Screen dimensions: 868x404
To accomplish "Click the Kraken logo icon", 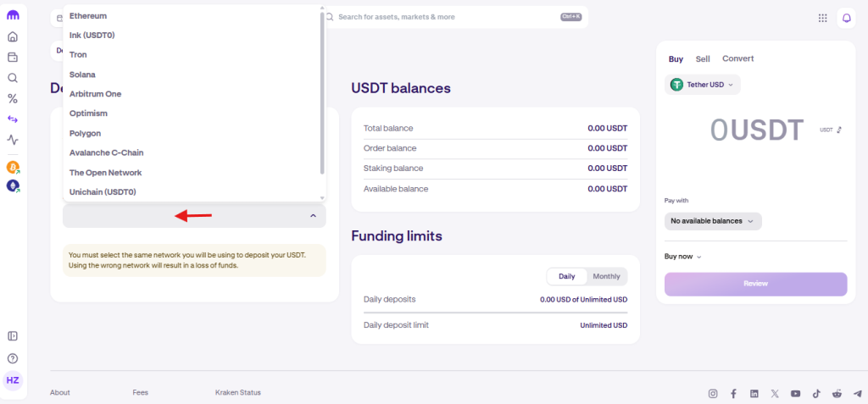I will pyautogui.click(x=13, y=15).
